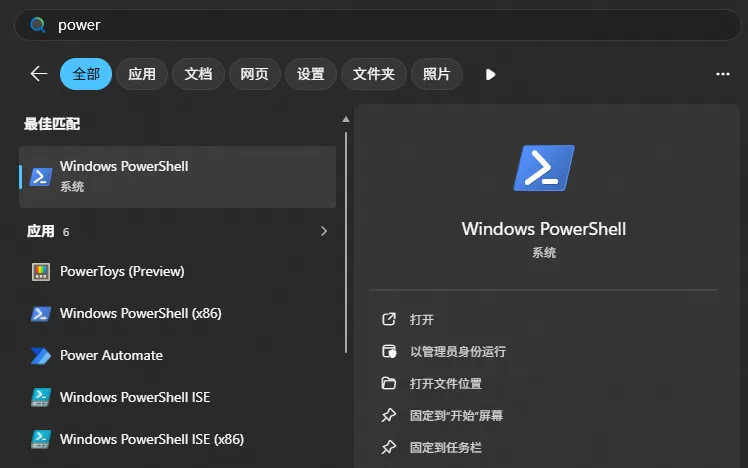Viewport: 748px width, 468px height.
Task: Click the search magnifier icon
Action: click(x=38, y=25)
